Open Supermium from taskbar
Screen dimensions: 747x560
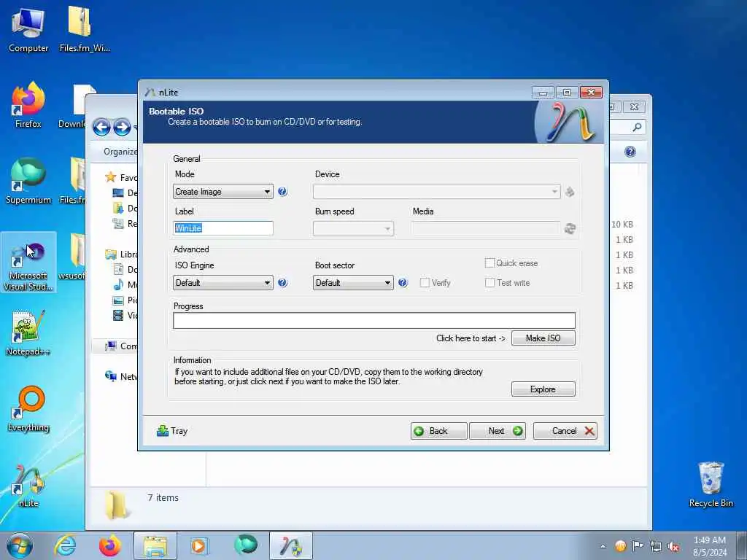246,545
